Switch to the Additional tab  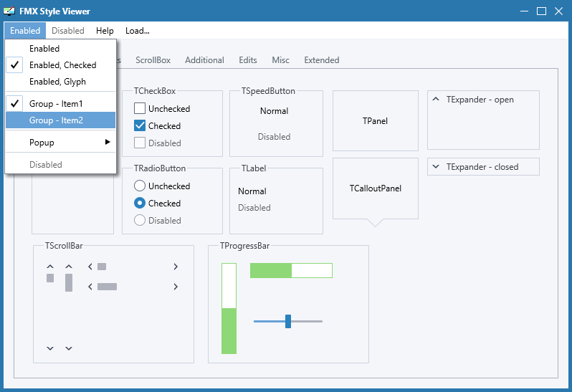tap(204, 60)
